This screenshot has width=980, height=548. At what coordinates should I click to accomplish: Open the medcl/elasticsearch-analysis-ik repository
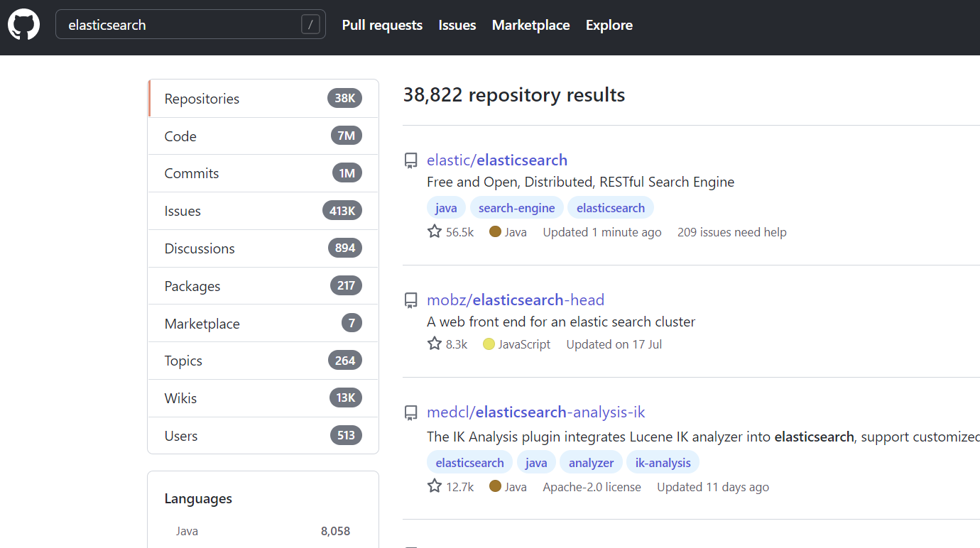pos(535,412)
